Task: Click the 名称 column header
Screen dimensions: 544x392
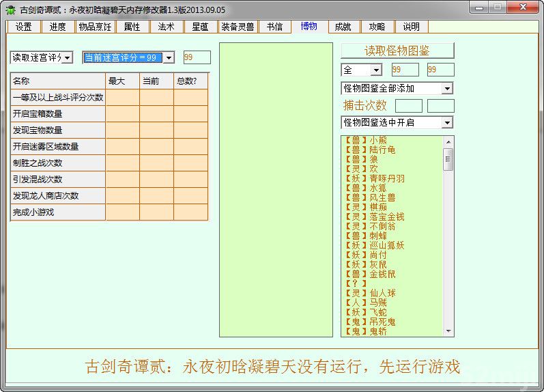Action: click(58, 81)
